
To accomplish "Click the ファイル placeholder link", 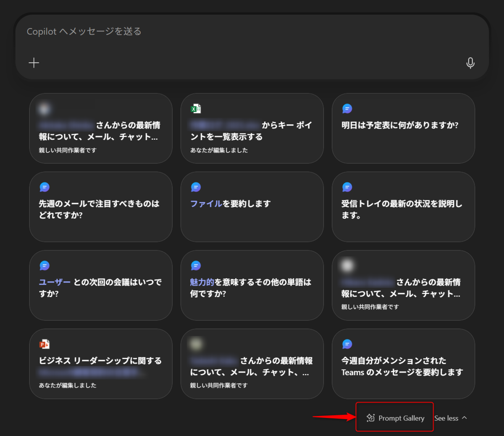I will tap(206, 204).
